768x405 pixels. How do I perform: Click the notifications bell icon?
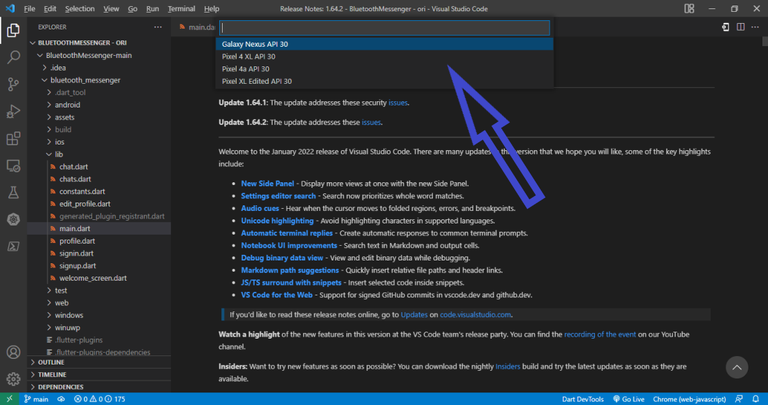[x=756, y=399]
